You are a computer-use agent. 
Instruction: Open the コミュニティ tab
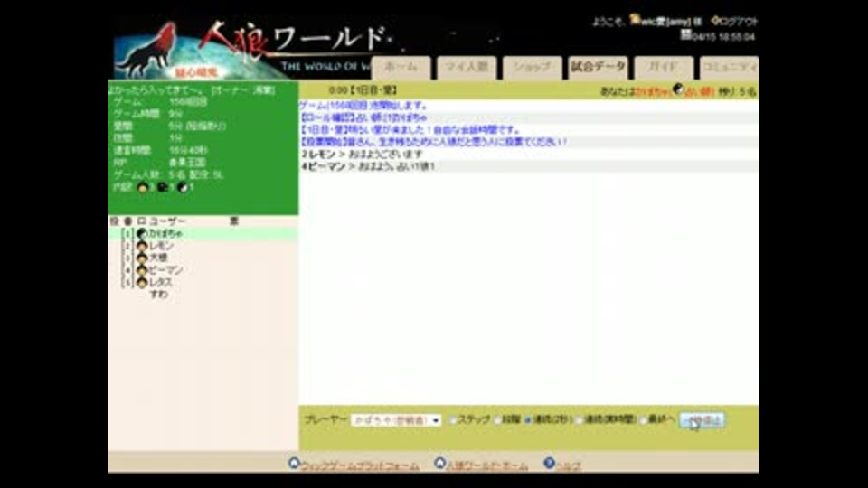(x=729, y=68)
